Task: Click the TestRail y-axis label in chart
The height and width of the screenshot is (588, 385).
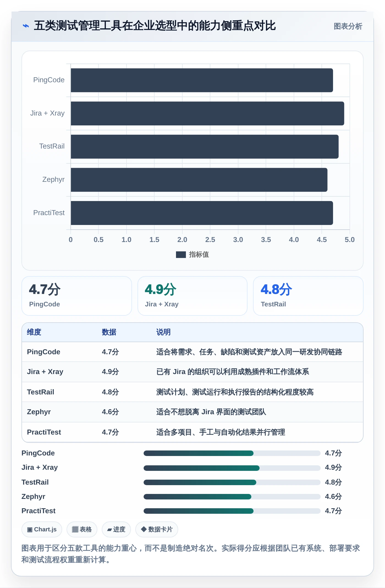Action: pos(52,146)
